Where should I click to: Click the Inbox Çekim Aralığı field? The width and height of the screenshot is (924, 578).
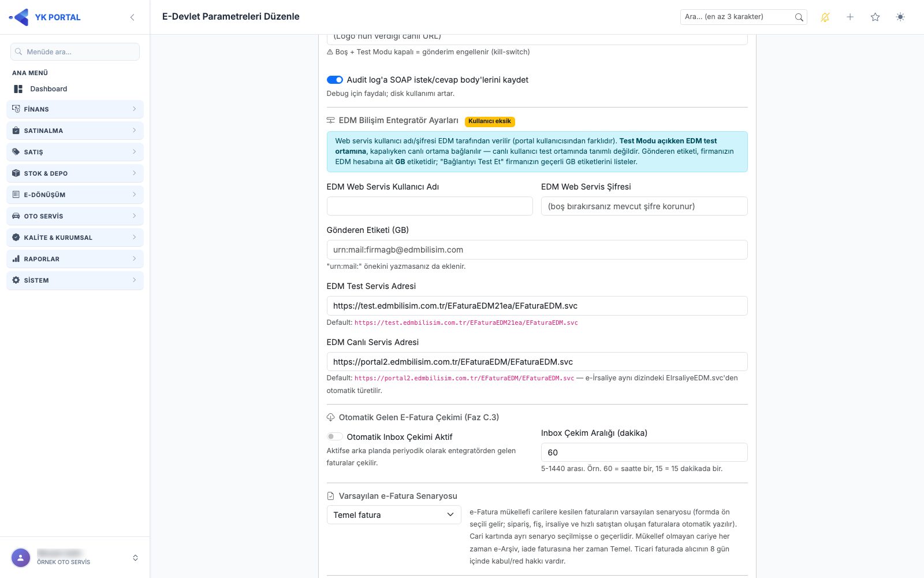click(x=644, y=453)
